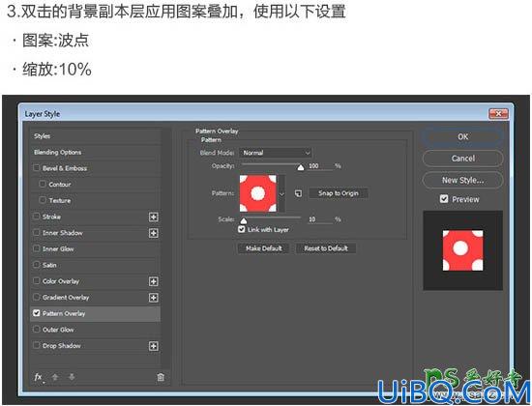The width and height of the screenshot is (532, 406).
Task: Add another Inner Shadow with plus icon
Action: 154,233
